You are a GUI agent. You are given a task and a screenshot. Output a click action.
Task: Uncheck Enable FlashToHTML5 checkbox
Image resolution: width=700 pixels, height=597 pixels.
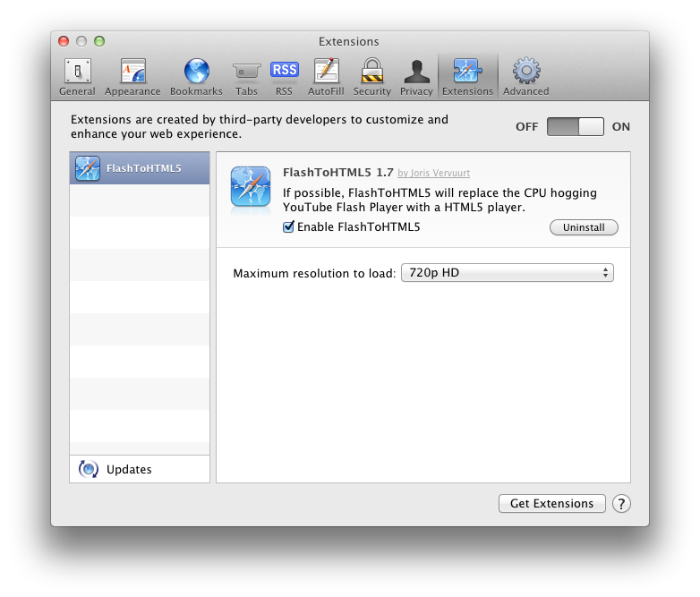point(288,227)
